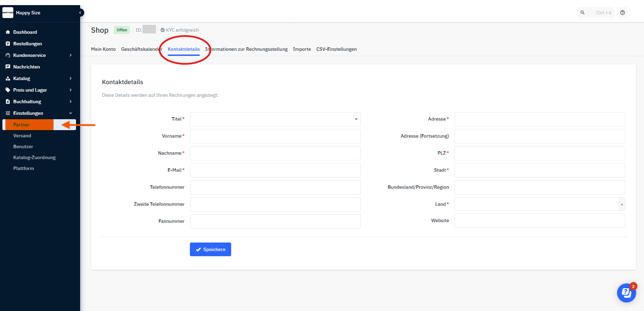This screenshot has height=311, width=644.
Task: Click the Bestellungen clipboard icon
Action: [8, 44]
